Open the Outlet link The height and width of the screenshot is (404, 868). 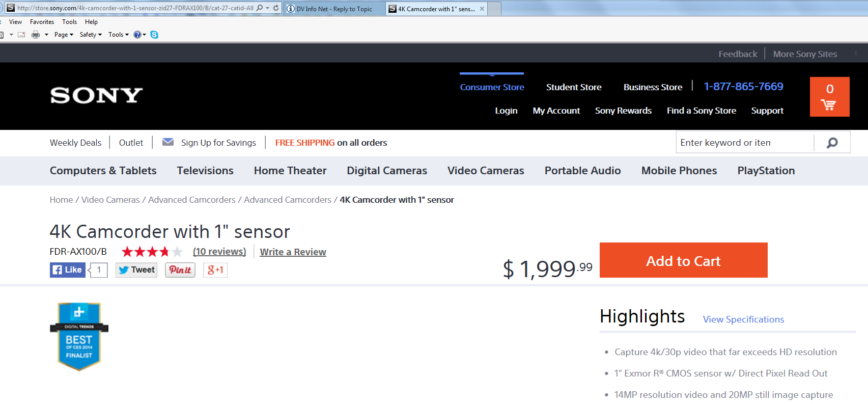pyautogui.click(x=131, y=143)
